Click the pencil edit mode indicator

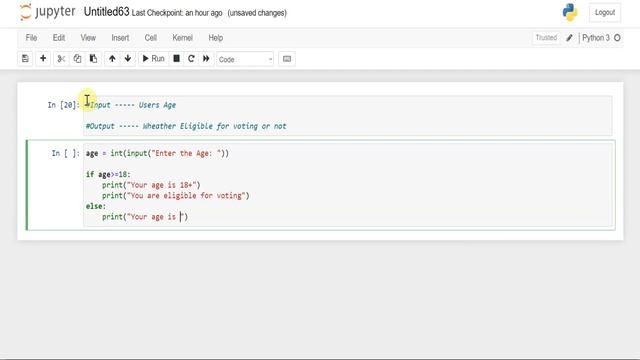569,38
